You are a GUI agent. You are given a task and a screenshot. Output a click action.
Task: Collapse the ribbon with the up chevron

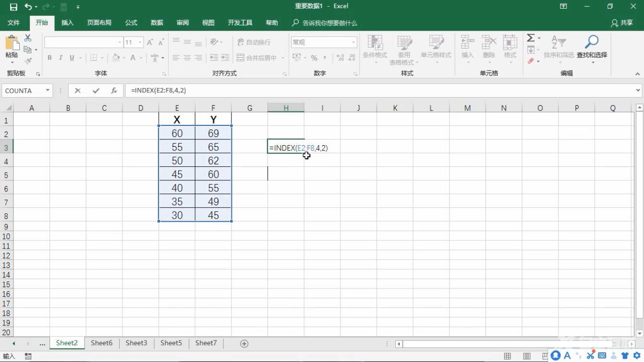pos(637,74)
